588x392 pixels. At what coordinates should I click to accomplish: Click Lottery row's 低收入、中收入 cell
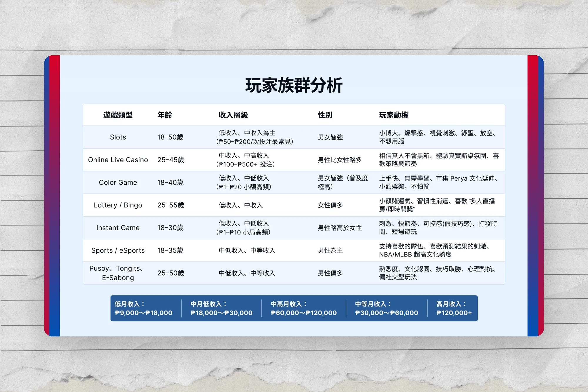pyautogui.click(x=240, y=205)
